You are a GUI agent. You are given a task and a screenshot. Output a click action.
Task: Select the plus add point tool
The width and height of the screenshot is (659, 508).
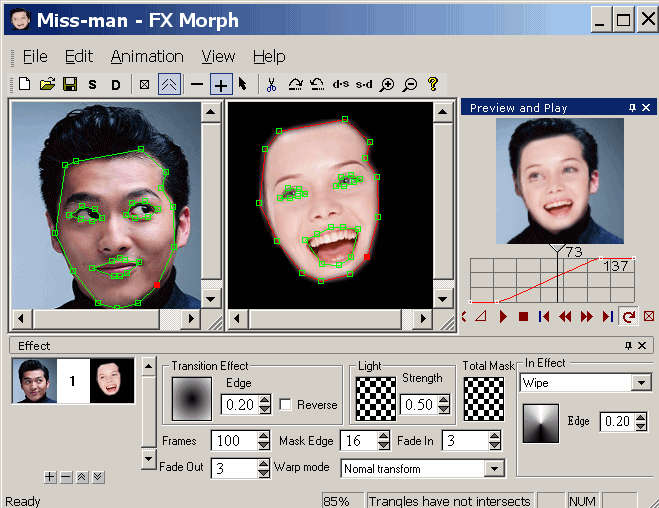point(221,84)
